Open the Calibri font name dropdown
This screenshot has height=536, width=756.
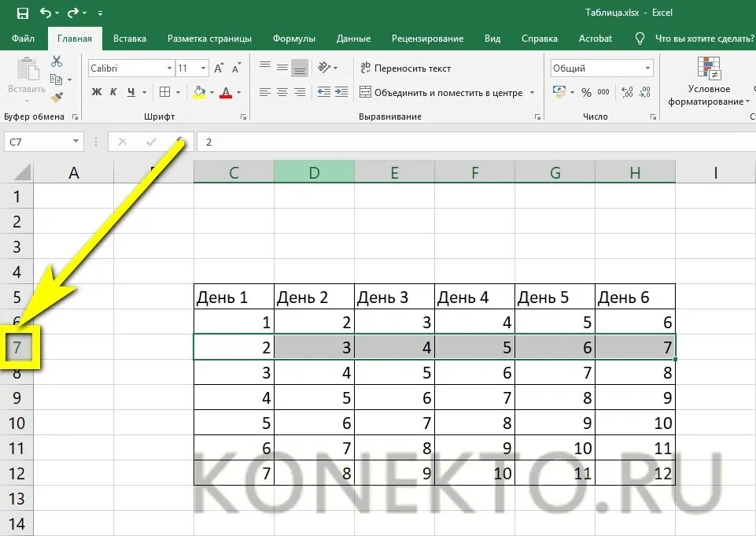pyautogui.click(x=169, y=68)
